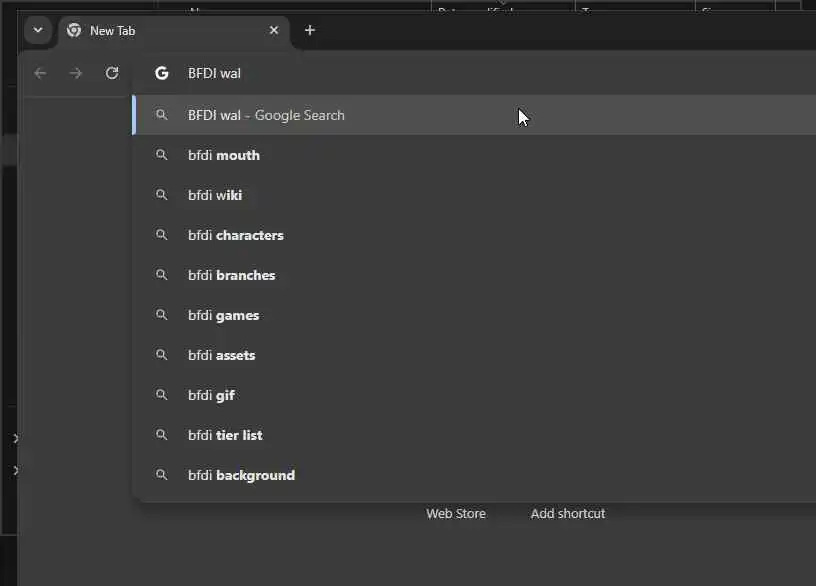Choose 'BFDI wal - Google Search' suggestion
Viewport: 816px width, 586px height.
266,115
